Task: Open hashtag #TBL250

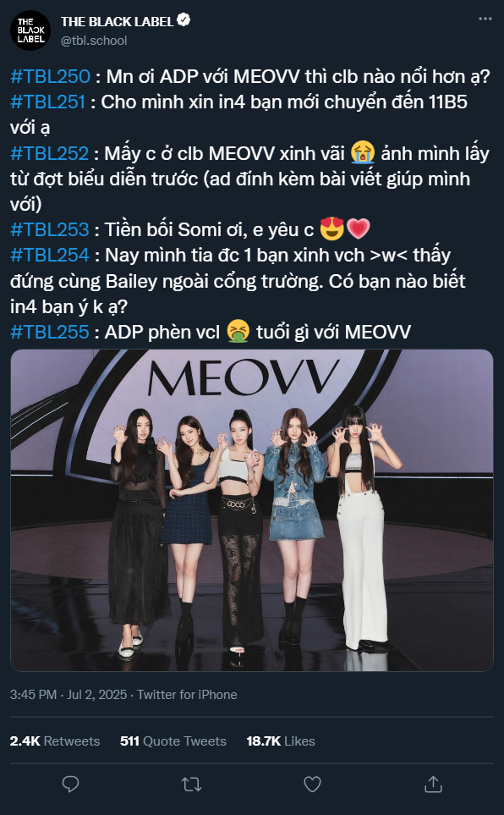Action: tap(51, 76)
